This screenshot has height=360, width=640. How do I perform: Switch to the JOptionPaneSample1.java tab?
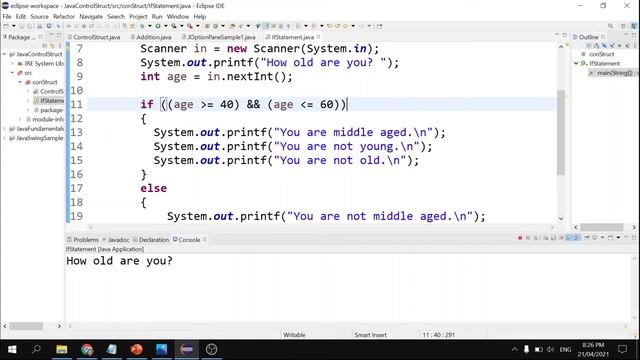click(222, 37)
